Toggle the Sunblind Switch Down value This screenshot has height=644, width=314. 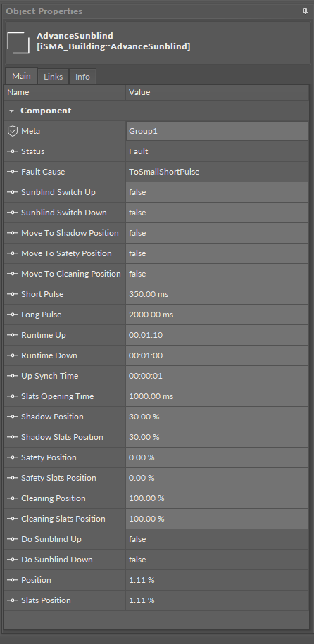coord(217,213)
